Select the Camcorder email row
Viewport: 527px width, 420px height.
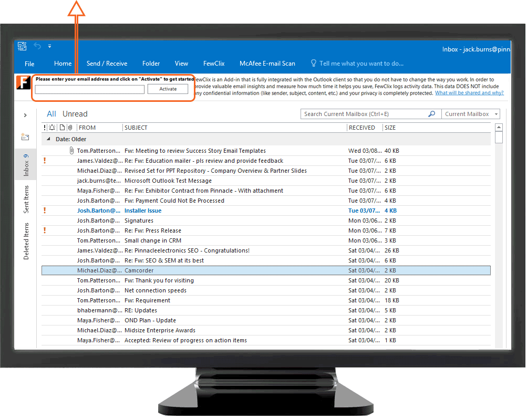point(266,270)
